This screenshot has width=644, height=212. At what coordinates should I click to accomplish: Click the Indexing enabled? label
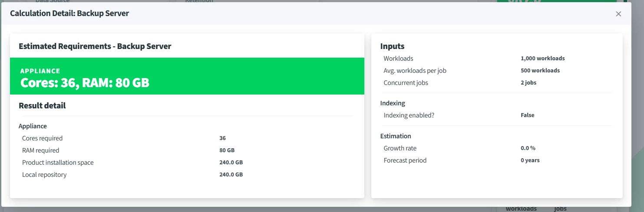409,115
